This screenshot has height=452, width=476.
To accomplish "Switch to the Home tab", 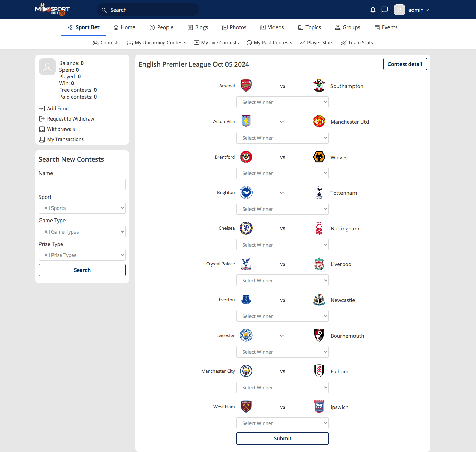I will tap(124, 27).
